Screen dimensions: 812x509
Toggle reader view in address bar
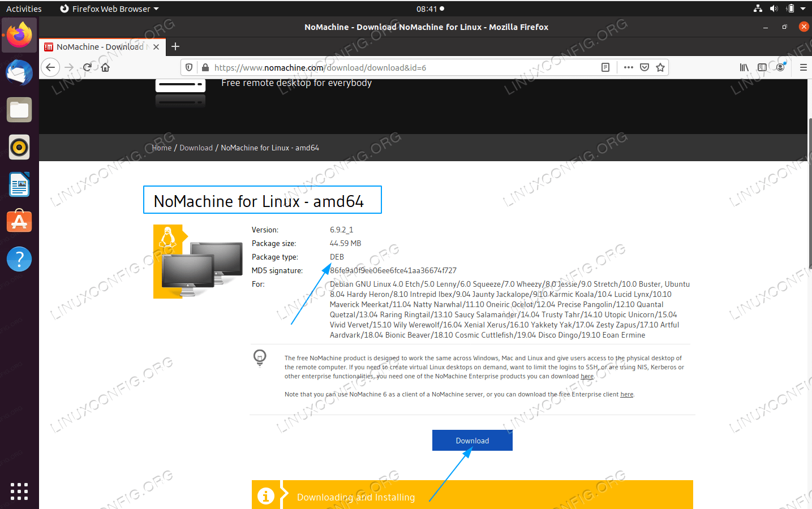605,67
